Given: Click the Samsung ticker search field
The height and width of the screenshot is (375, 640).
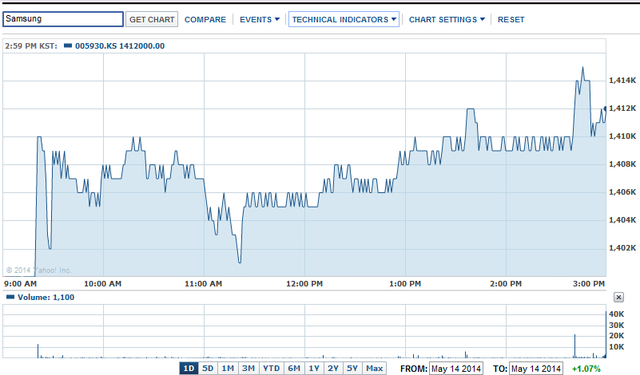Looking at the screenshot, I should pyautogui.click(x=63, y=19).
